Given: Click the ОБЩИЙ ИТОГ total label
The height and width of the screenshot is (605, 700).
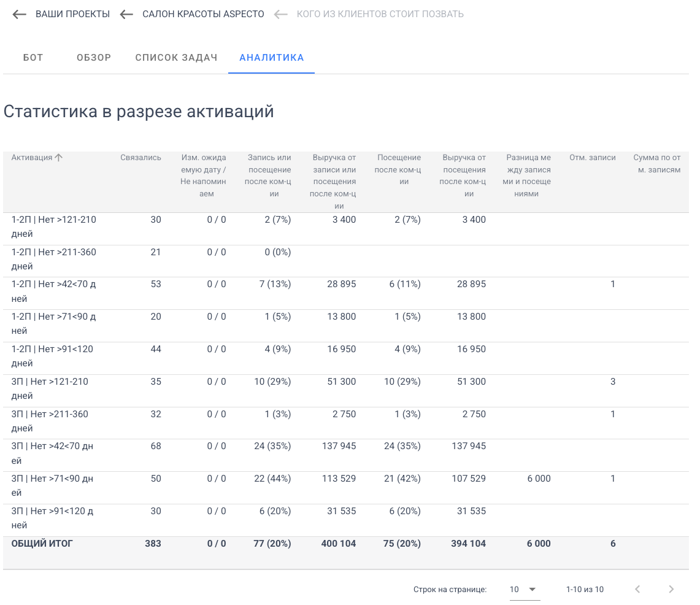Looking at the screenshot, I should 42,544.
